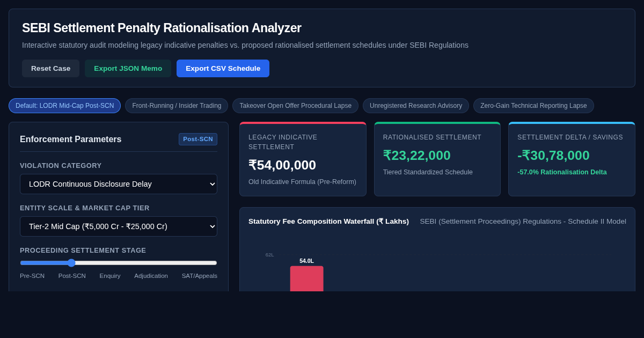Click the settlement stage slider thumb
644x338 pixels.
coord(71,263)
